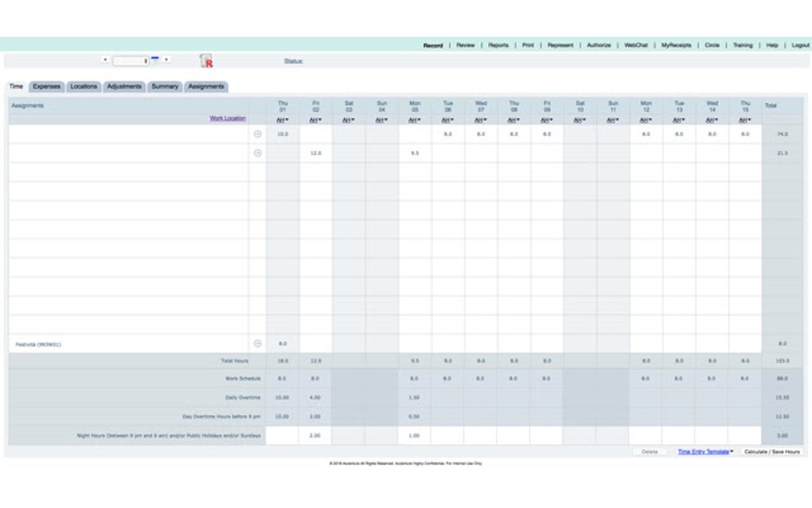Open WebChat from top navigation
812x508 pixels.
pos(636,45)
